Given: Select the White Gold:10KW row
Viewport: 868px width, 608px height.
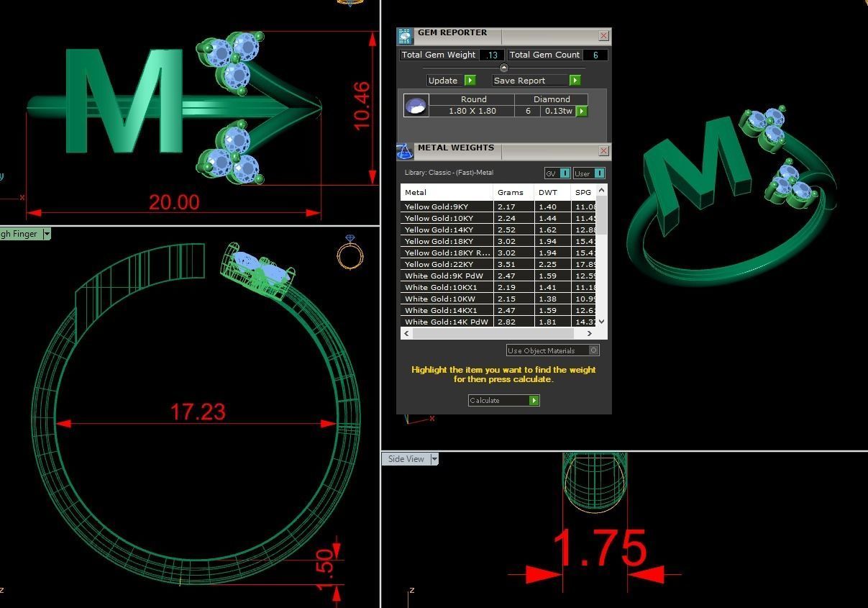Looking at the screenshot, I should tap(503, 299).
